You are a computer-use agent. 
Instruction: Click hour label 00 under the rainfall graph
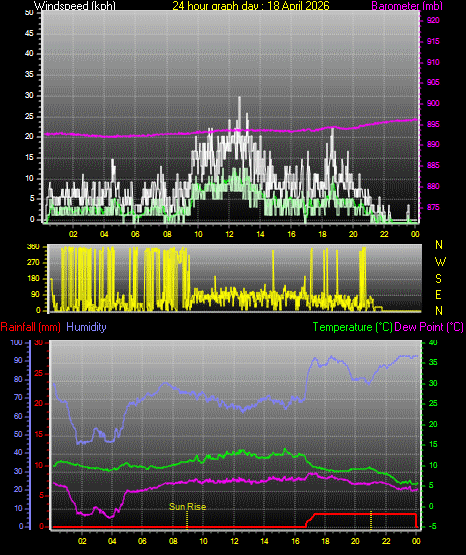click(x=416, y=541)
